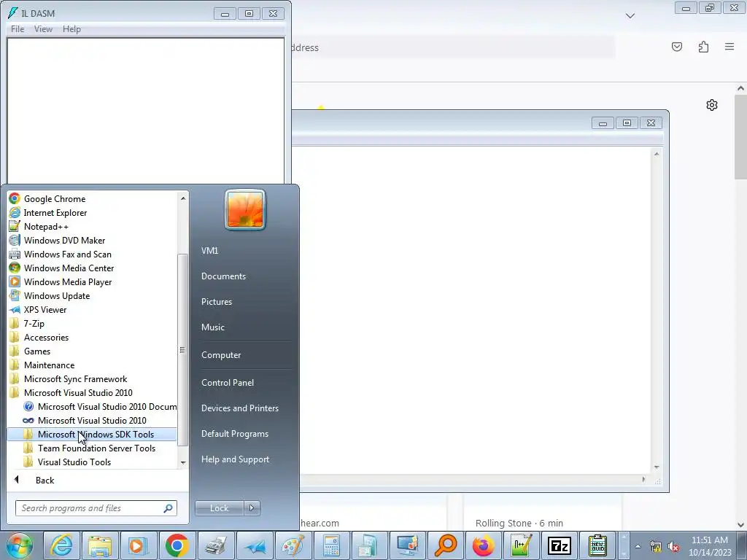Screen dimensions: 747x560
Task: Open Default Programs
Action: pyautogui.click(x=235, y=434)
